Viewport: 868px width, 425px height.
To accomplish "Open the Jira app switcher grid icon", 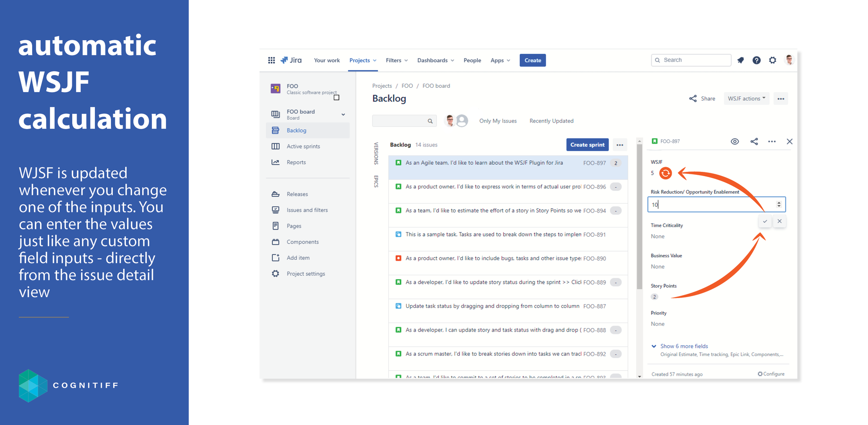I will [271, 60].
